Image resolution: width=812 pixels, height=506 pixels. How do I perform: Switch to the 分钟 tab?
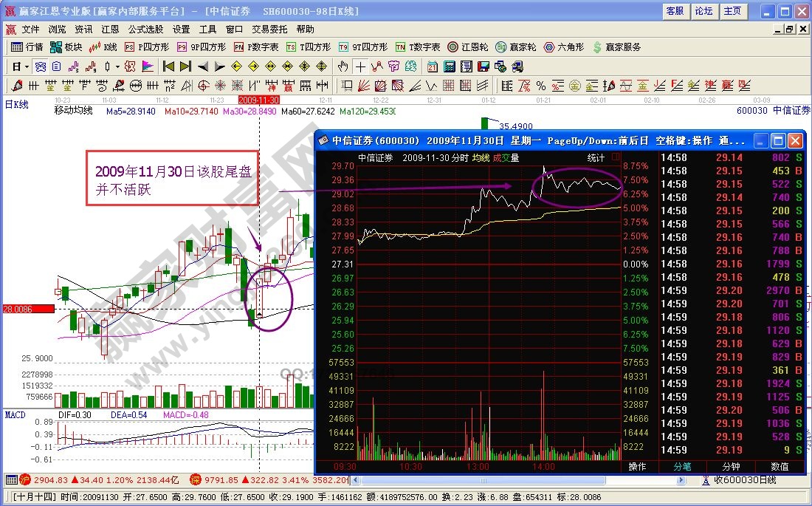[731, 467]
